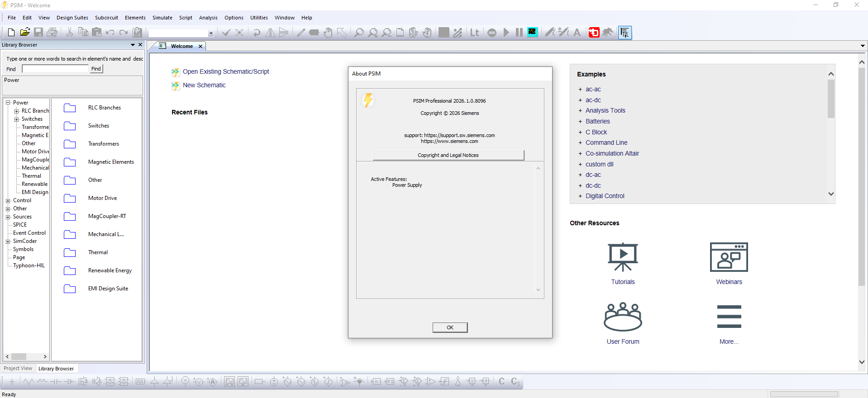Viewport: 868px width, 398px height.
Task: Open the Simulate menu
Action: [162, 18]
